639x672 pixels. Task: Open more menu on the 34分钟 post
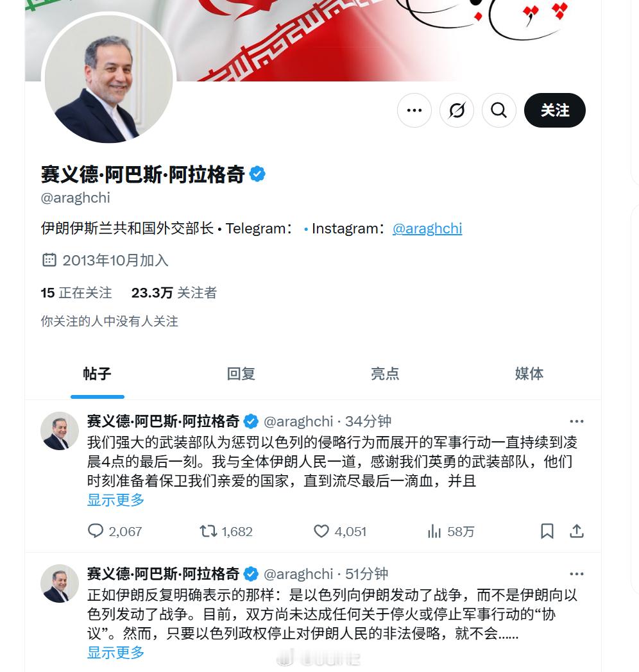(577, 421)
